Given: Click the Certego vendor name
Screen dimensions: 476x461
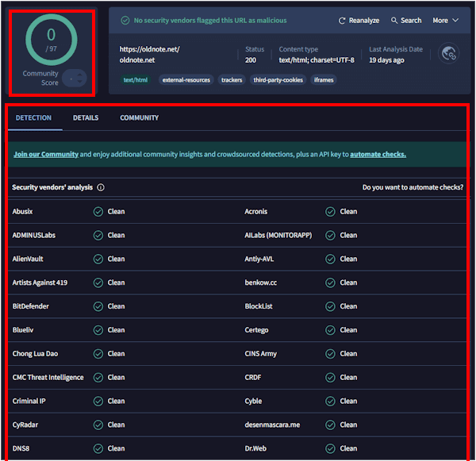Looking at the screenshot, I should pyautogui.click(x=256, y=330).
